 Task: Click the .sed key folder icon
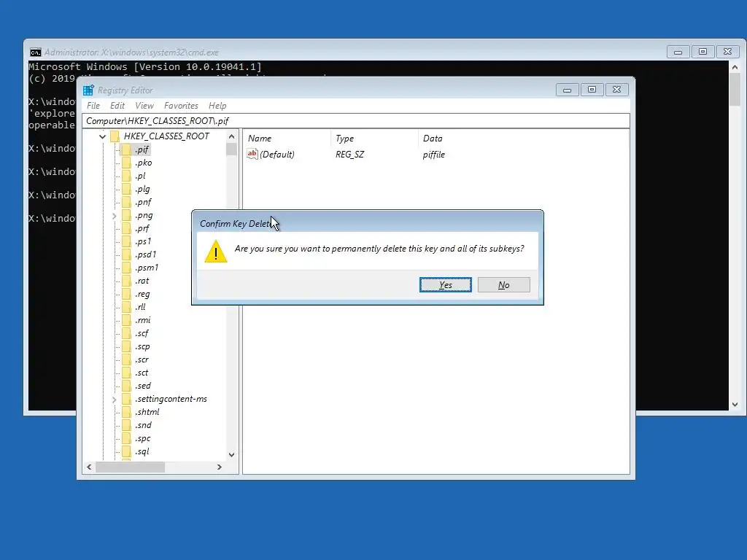pyautogui.click(x=126, y=386)
